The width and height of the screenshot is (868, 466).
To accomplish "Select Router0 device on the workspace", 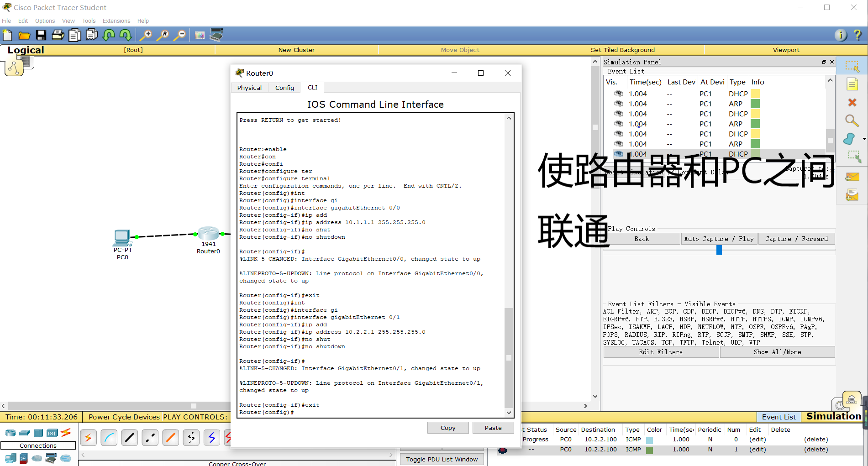I will [209, 234].
